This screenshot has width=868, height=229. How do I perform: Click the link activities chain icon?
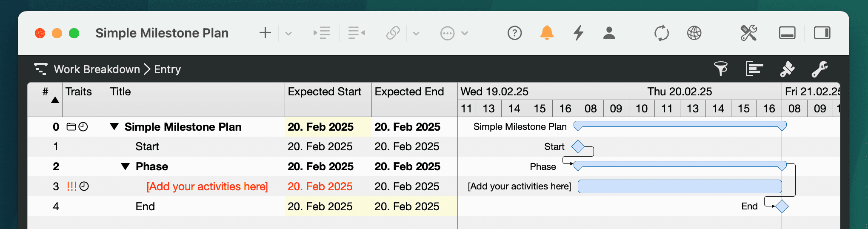click(393, 33)
